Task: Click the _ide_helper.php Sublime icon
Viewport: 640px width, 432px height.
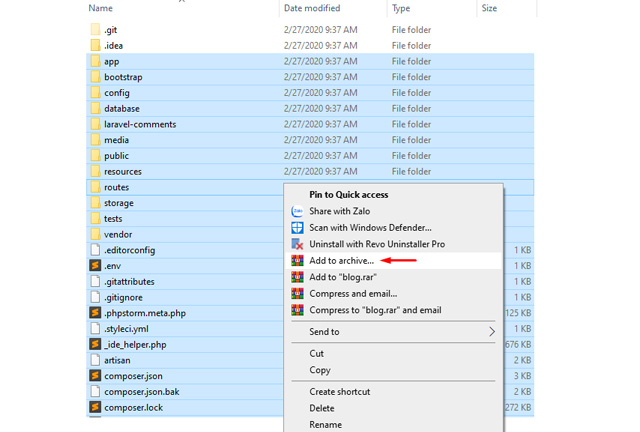Action: (x=95, y=344)
